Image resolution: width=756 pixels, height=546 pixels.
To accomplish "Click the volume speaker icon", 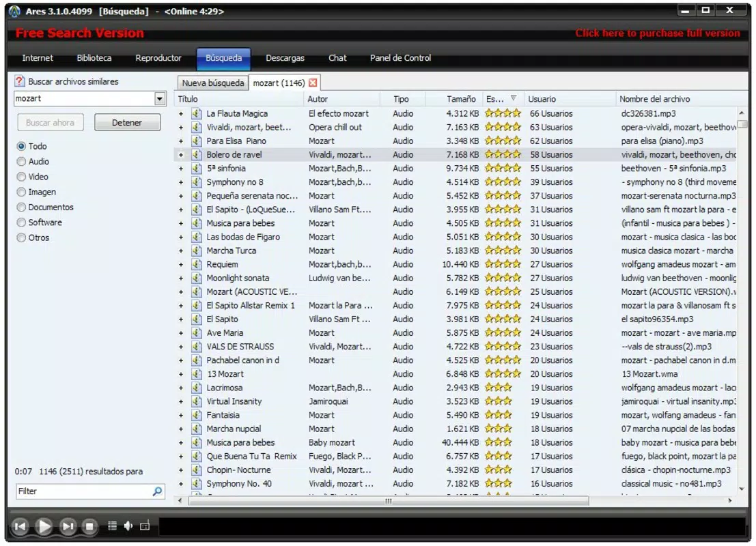I will (128, 526).
